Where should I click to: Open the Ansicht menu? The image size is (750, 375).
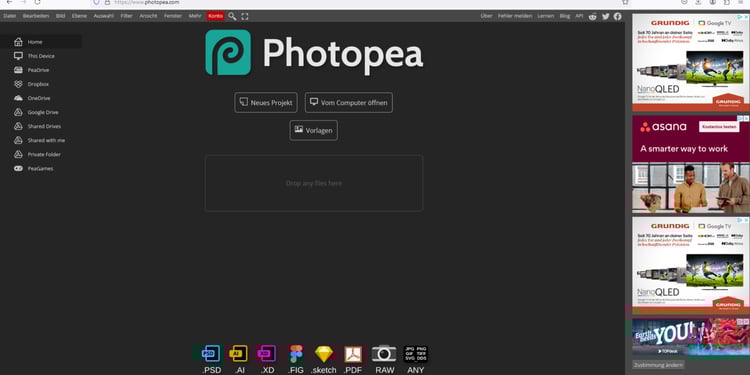pyautogui.click(x=148, y=16)
